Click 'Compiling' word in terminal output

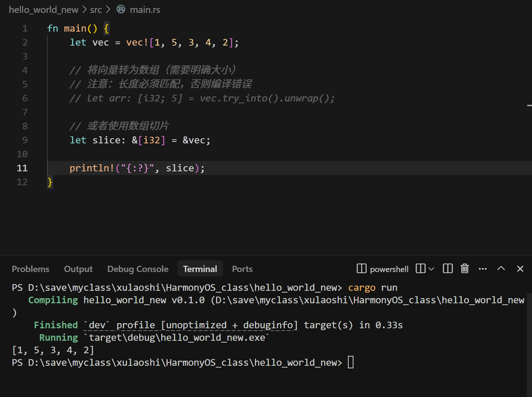click(x=53, y=300)
